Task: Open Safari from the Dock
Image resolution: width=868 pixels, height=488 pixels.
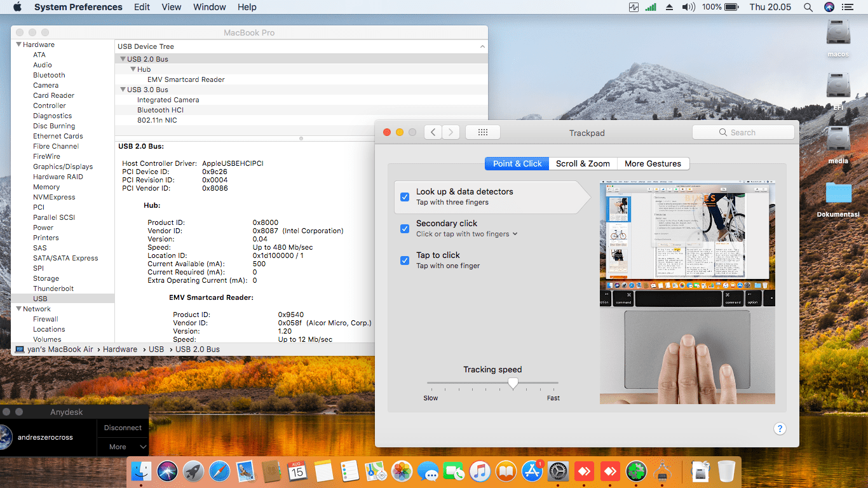Action: point(219,471)
